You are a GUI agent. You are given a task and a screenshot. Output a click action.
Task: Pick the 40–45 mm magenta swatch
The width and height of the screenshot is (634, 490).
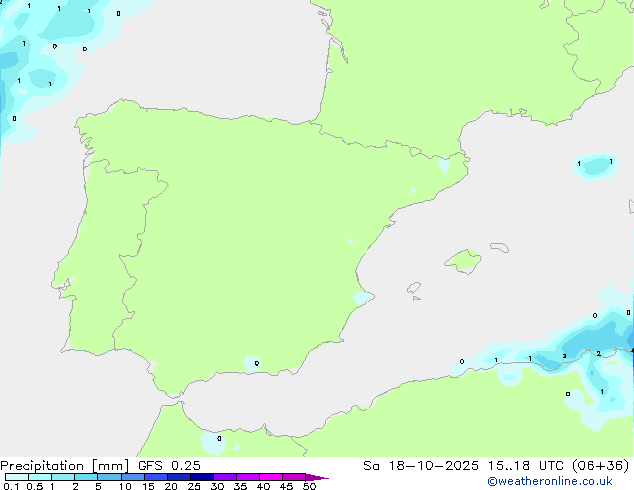(271, 477)
